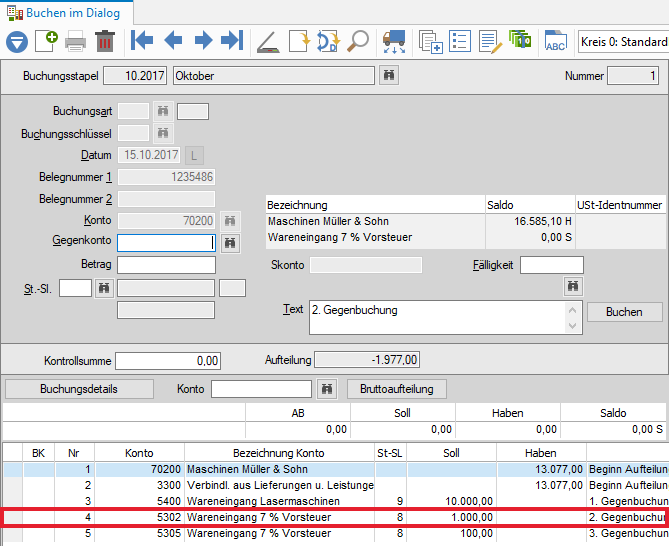Viewport: 669px width, 546px height.
Task: Print using the printer icon
Action: coord(76,41)
